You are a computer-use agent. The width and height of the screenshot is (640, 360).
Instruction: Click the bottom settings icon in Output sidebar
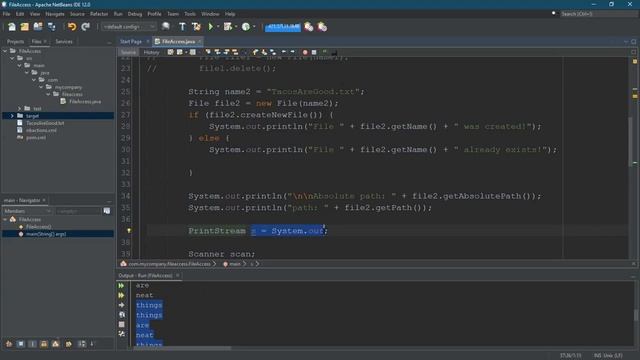[121, 334]
